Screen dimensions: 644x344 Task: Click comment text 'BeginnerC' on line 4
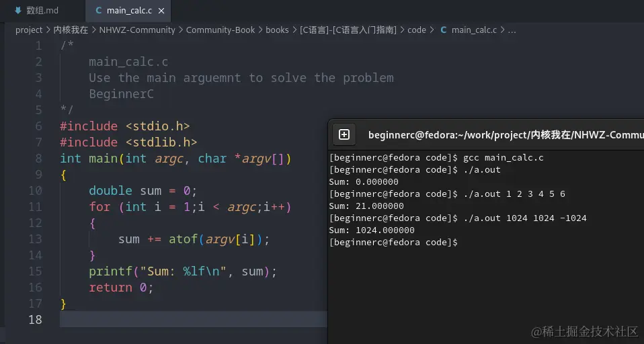pyautogui.click(x=121, y=94)
